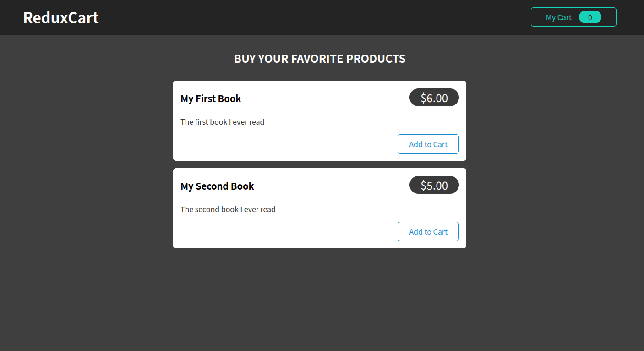This screenshot has height=351, width=644.
Task: Click 'The second book I ever read' text
Action: coord(228,209)
